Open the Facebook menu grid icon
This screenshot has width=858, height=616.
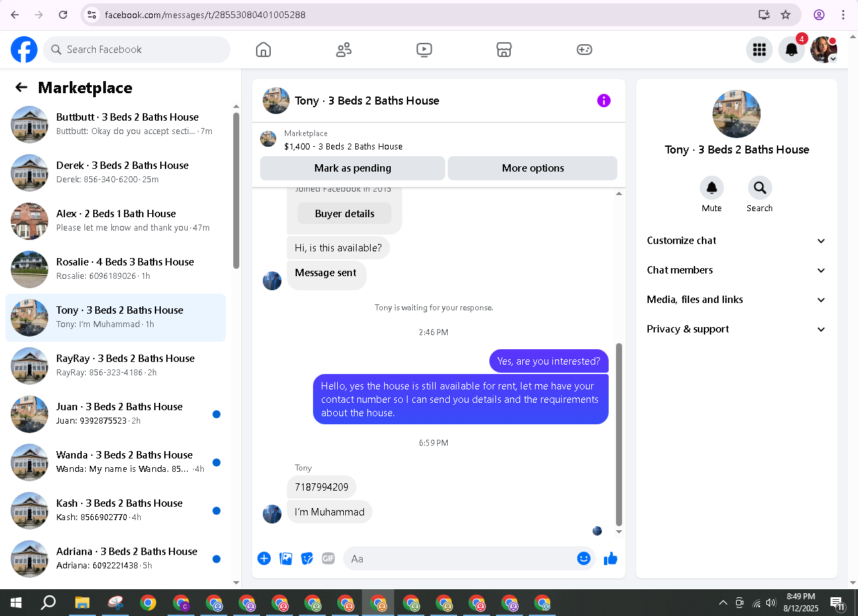tap(759, 50)
